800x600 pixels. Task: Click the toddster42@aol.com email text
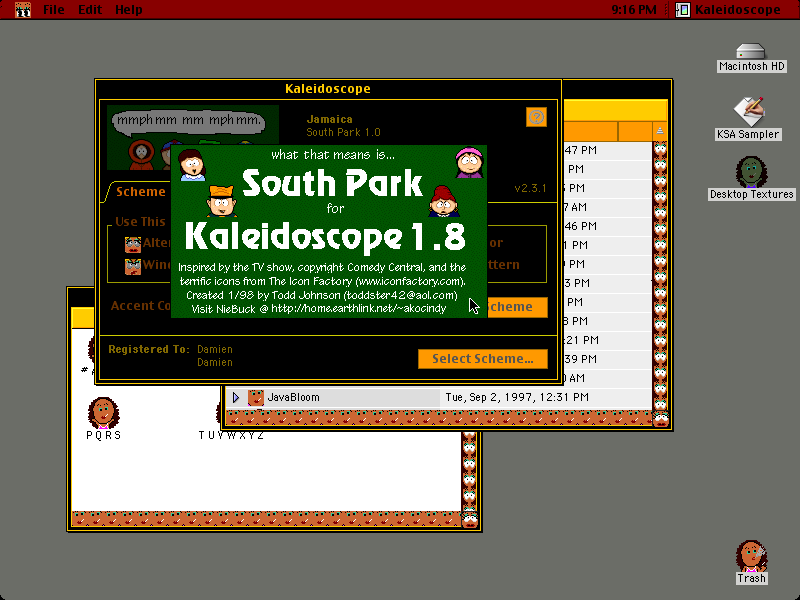400,295
